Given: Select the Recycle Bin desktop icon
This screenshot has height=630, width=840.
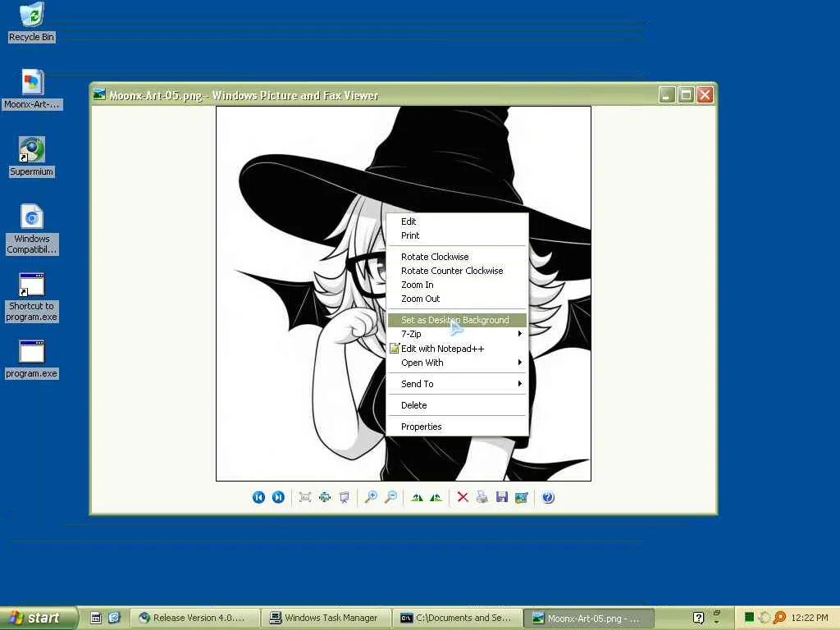Looking at the screenshot, I should pos(32,22).
